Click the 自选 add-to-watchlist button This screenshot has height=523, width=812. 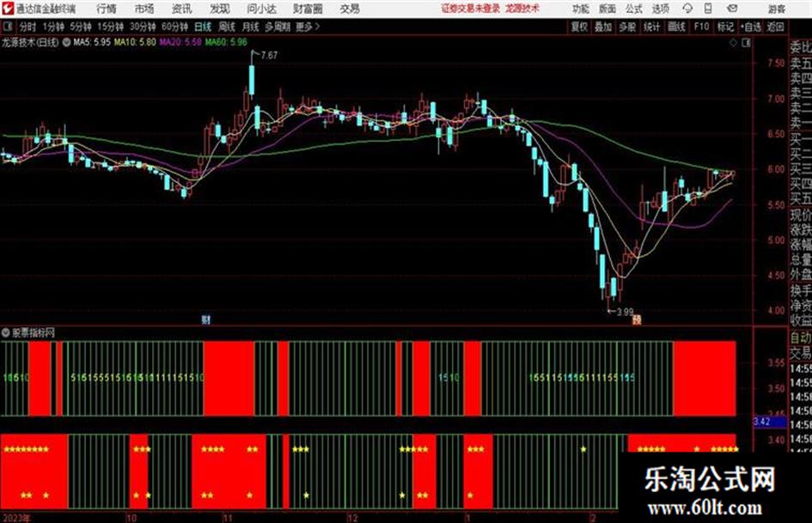pyautogui.click(x=750, y=27)
